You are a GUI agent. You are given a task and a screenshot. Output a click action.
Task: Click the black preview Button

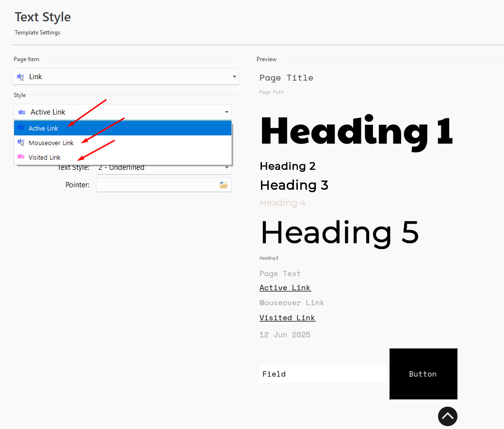click(x=423, y=374)
